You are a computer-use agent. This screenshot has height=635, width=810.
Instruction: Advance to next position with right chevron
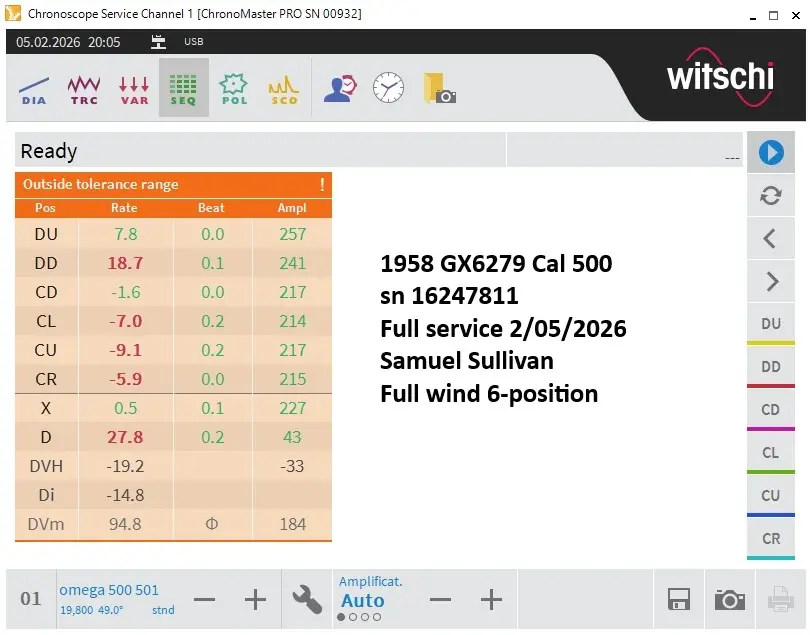[770, 281]
